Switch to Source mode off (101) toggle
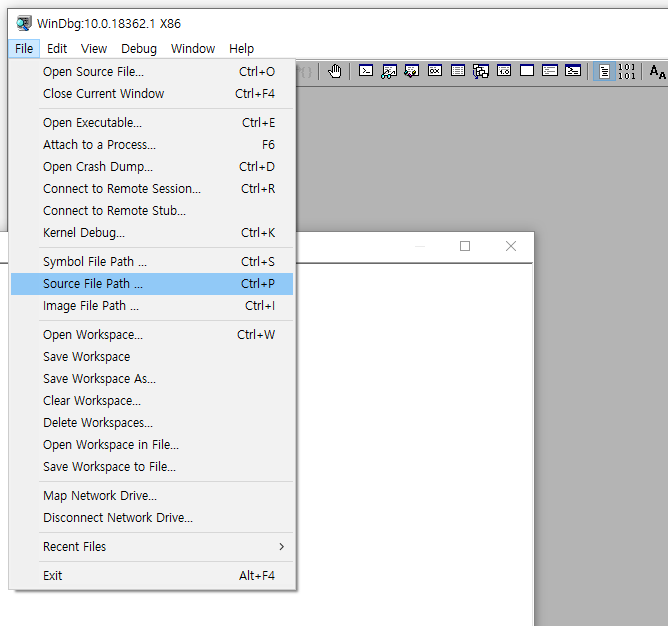Image resolution: width=668 pixels, height=626 pixels. click(626, 71)
